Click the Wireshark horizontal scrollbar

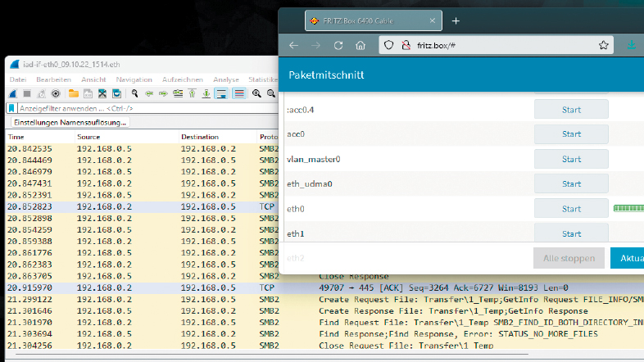pos(271,353)
